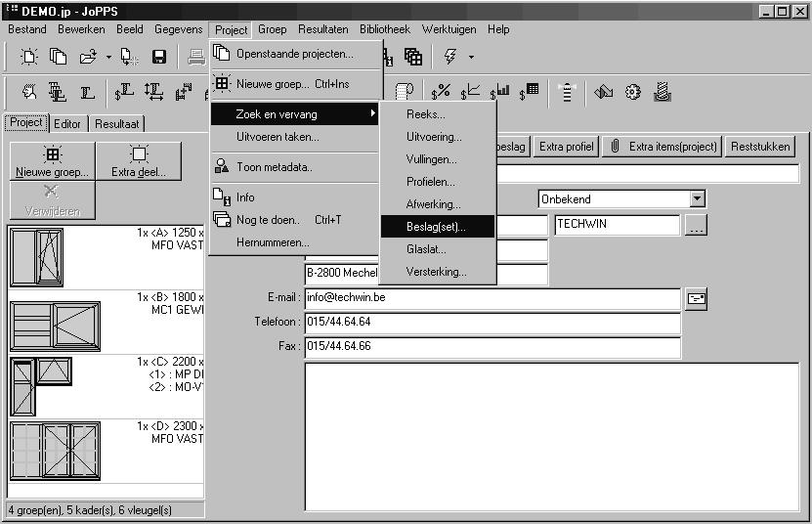This screenshot has width=812, height=524.
Task: Click the ellipsis button beside TECHWIN
Action: [696, 226]
